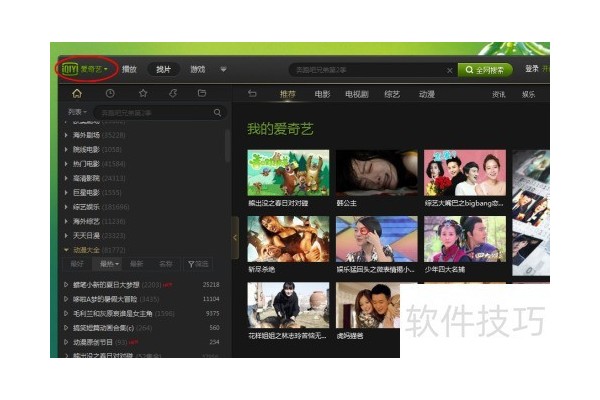Open the first thumbnail in second row
The image size is (600, 400).
click(x=288, y=239)
